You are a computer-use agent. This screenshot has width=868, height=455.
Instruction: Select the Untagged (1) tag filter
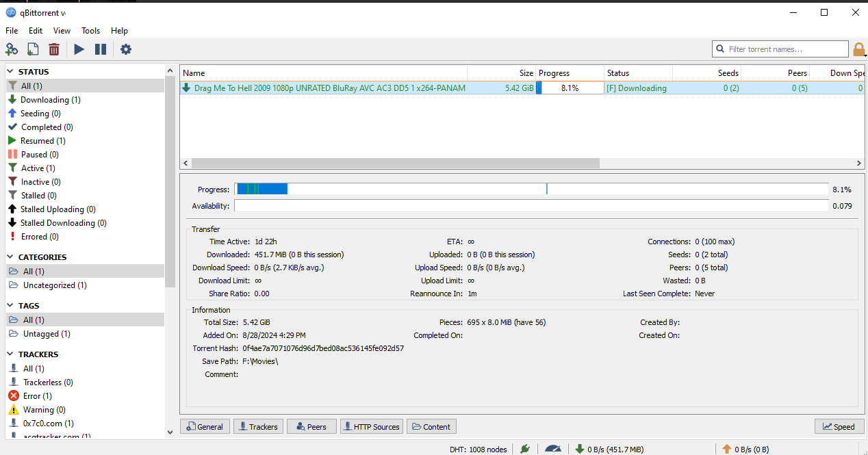coord(86,333)
